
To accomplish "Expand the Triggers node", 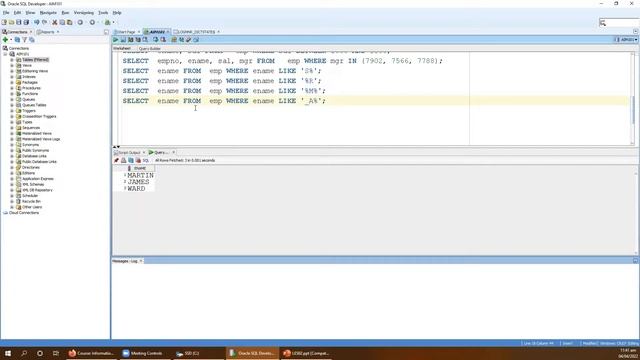I will pyautogui.click(x=12, y=111).
